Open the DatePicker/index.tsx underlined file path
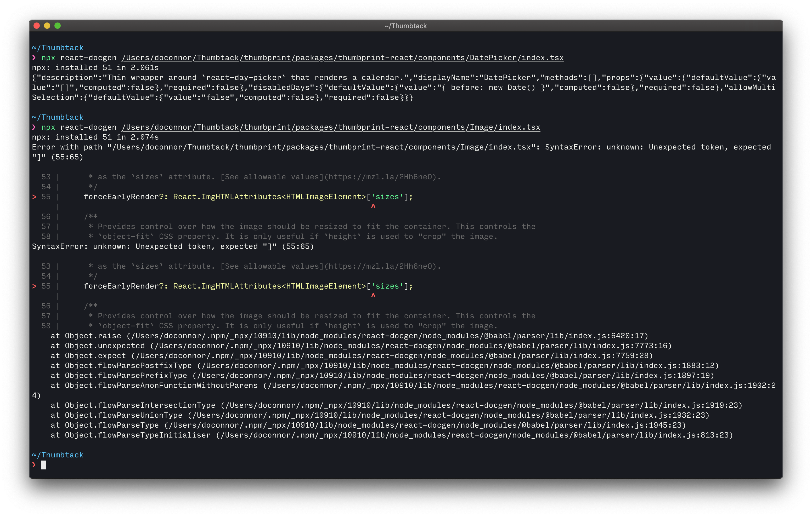This screenshot has width=812, height=517. 343,58
